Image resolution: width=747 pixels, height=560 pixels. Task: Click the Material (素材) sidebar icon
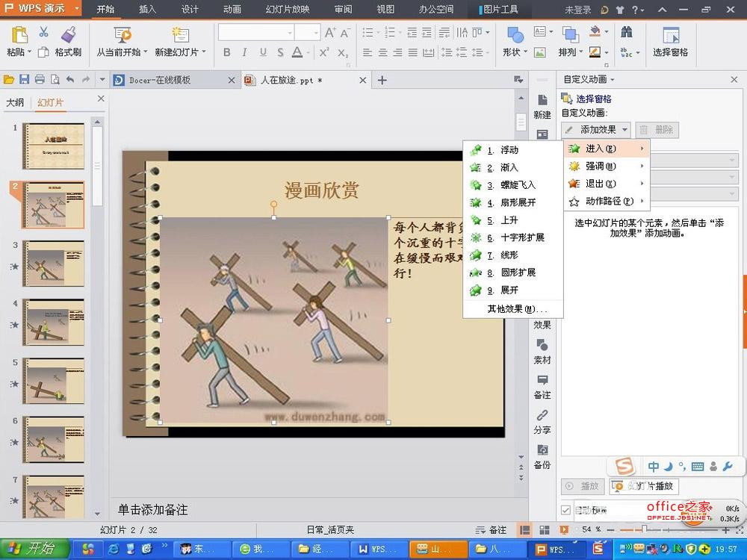click(x=542, y=350)
